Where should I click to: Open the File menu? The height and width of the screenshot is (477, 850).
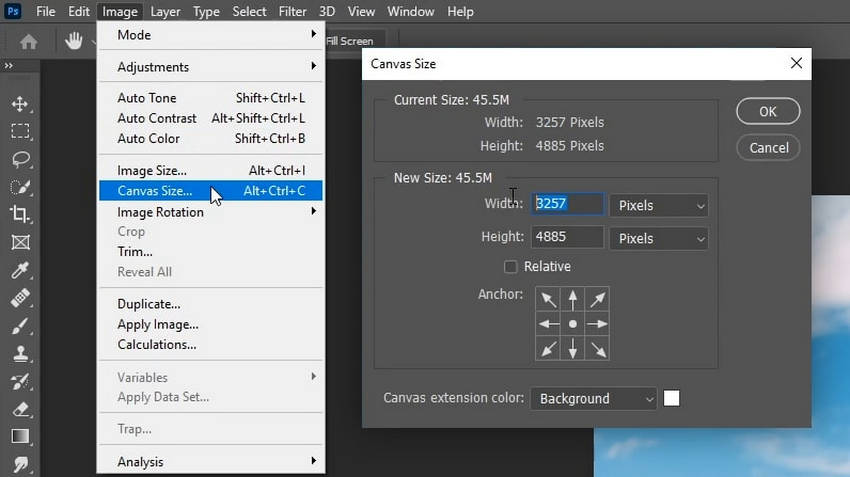[46, 11]
